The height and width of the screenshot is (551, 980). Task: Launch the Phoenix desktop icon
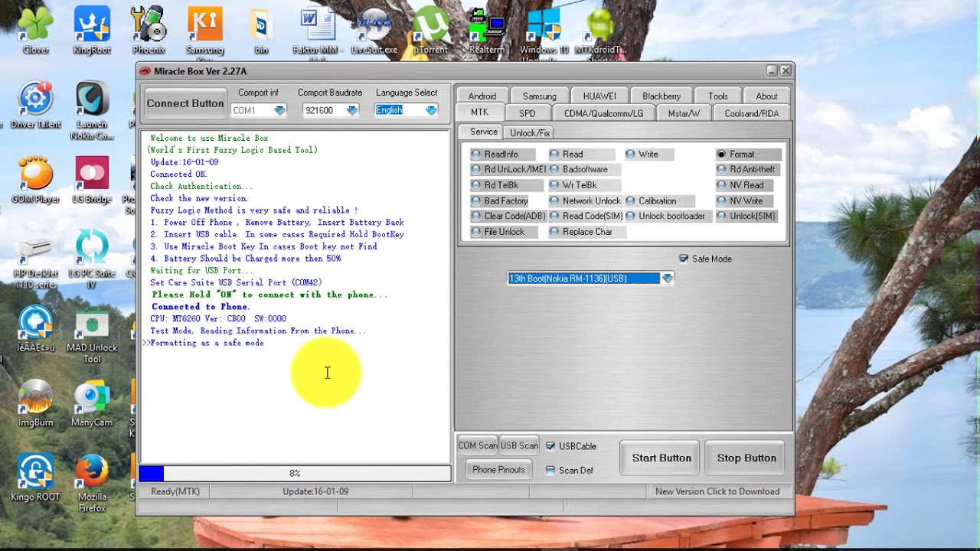coord(149,31)
